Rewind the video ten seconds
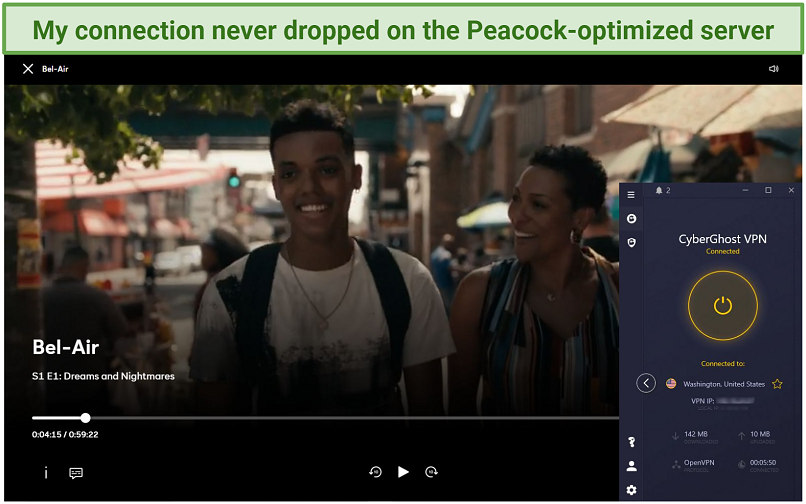806x504 pixels. tap(375, 472)
